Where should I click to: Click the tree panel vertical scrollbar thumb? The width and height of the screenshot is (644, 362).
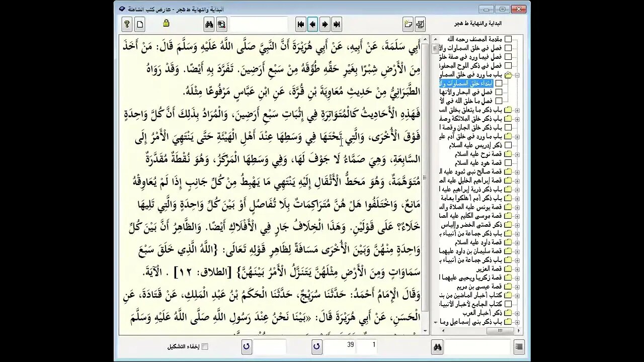point(435,48)
